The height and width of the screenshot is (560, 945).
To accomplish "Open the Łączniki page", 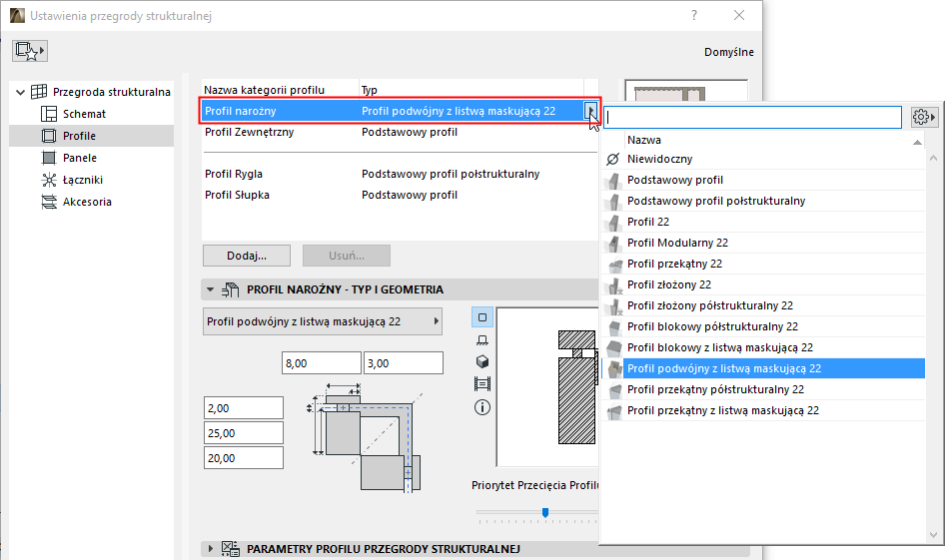I will [x=83, y=180].
